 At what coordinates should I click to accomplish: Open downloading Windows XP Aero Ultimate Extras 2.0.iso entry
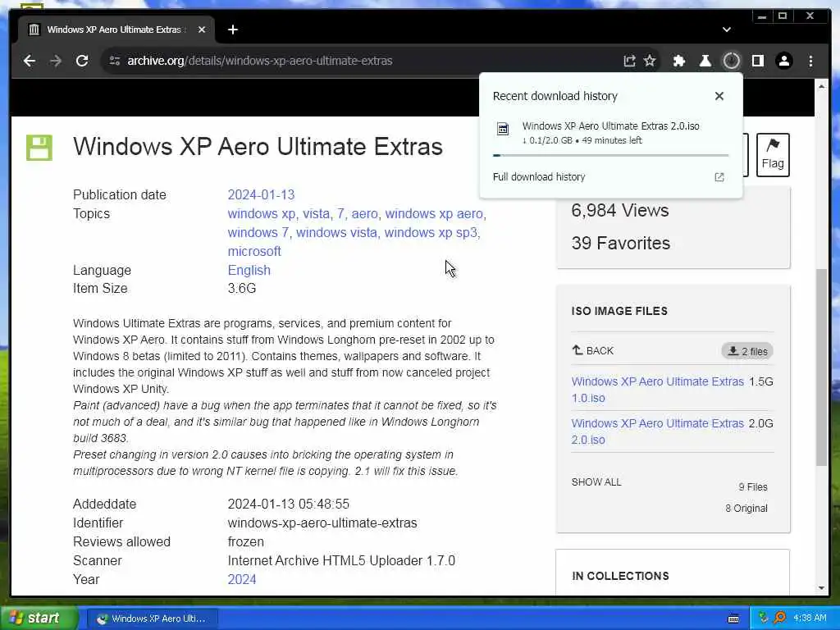tap(610, 132)
